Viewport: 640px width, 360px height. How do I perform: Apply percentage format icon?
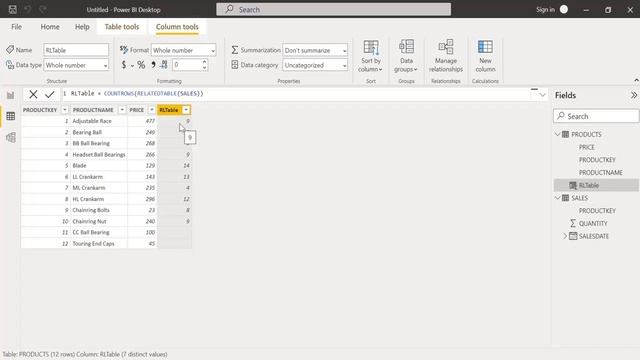coord(141,64)
